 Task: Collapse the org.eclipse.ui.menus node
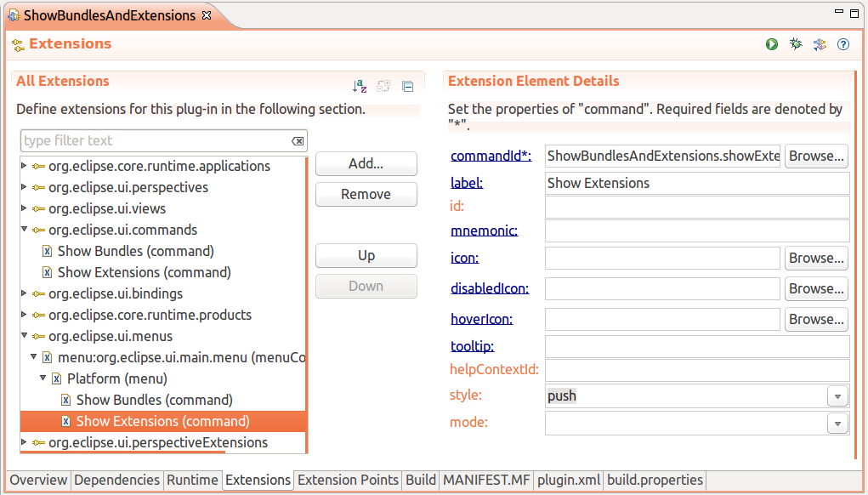coord(25,336)
